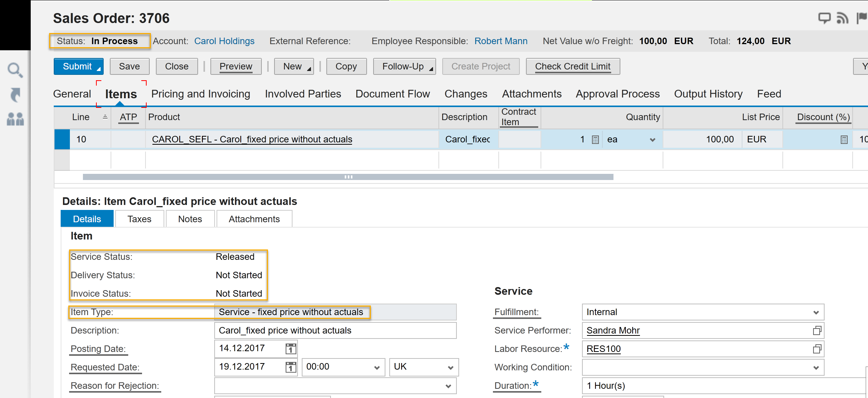Open the people icon in left sidebar
The width and height of the screenshot is (868, 398).
coord(15,119)
